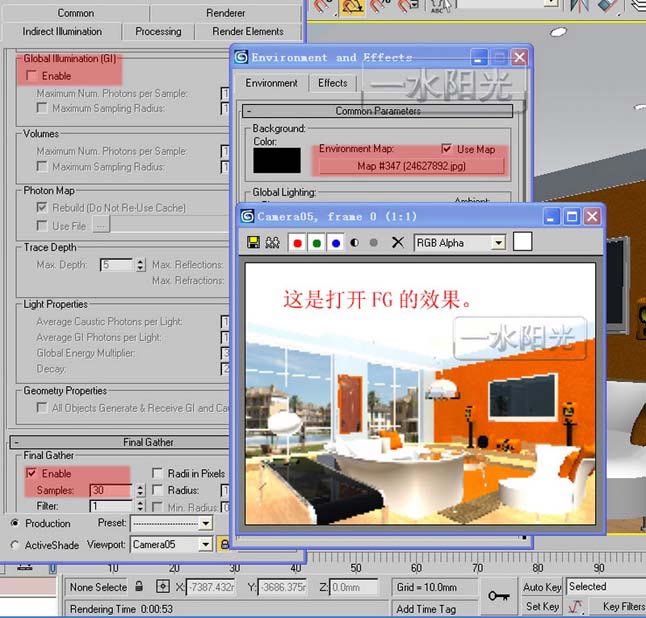
Task: Save the rendered image using the disk icon
Action: coord(253,243)
